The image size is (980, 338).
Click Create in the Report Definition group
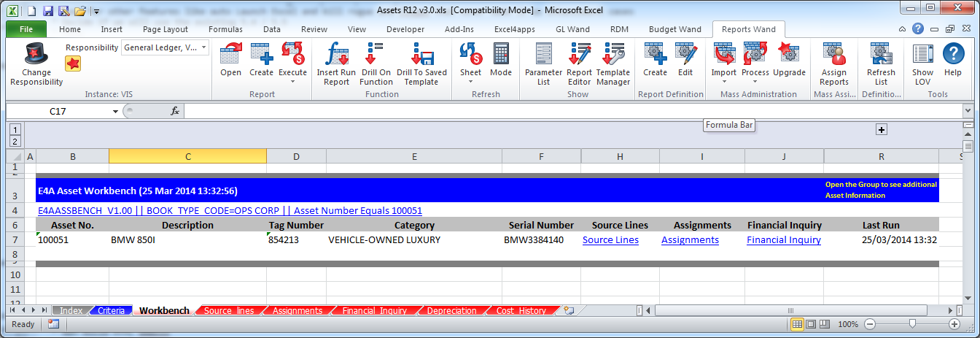click(x=655, y=54)
